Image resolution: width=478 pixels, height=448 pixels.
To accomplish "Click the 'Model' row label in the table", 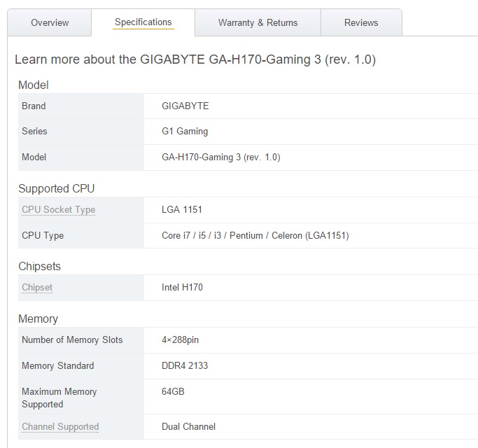I will point(34,157).
